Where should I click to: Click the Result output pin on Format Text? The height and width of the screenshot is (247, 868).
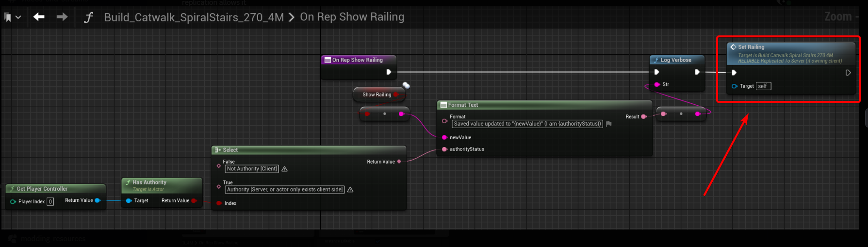point(644,116)
